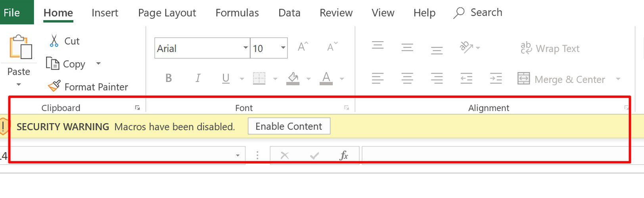
Task: Decrease font size with smaller A icon
Action: pos(332,47)
